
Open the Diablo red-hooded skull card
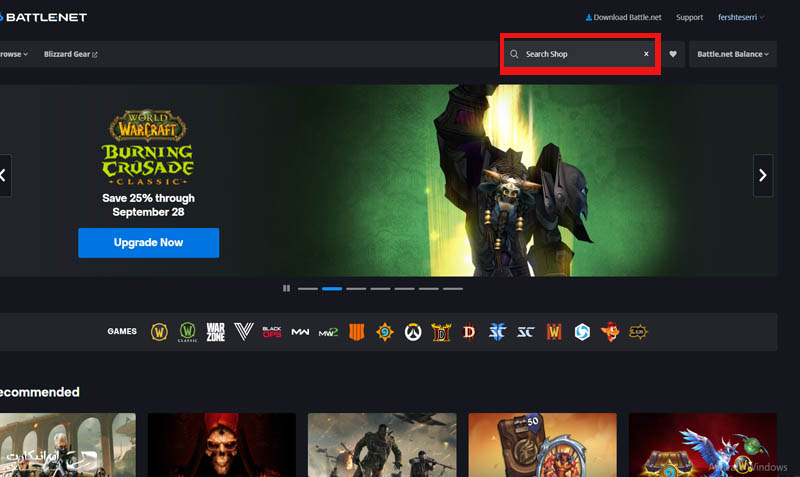[221, 445]
